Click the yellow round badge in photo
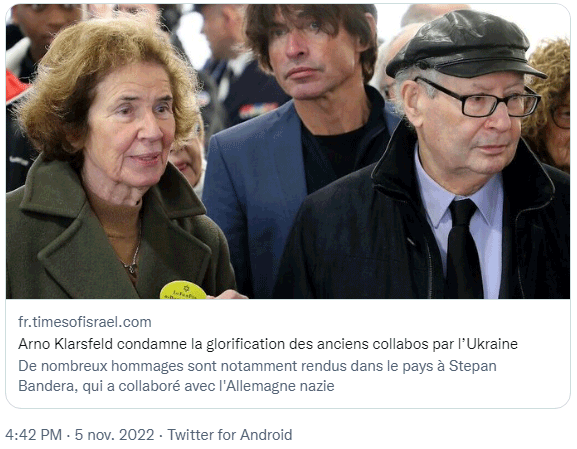The width and height of the screenshot is (577, 449). (x=183, y=290)
